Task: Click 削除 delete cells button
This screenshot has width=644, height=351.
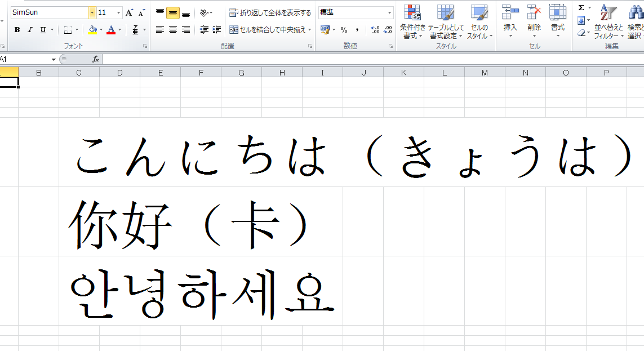Action: click(x=534, y=22)
